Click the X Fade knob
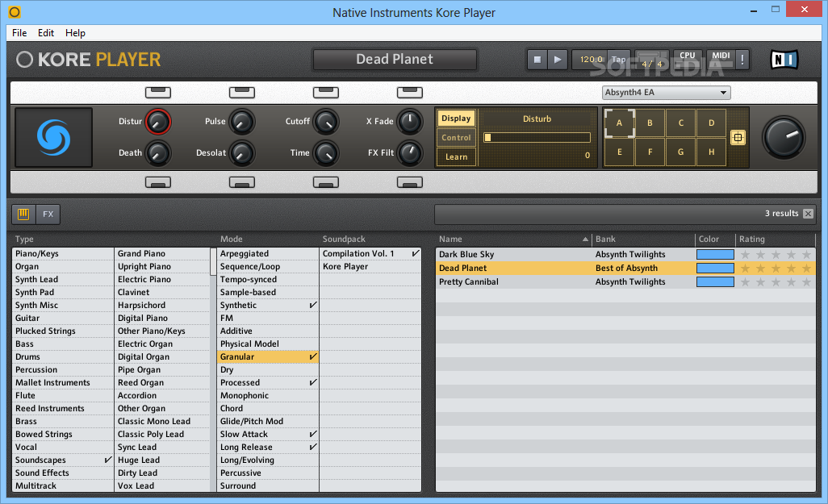The width and height of the screenshot is (828, 504). 410,122
